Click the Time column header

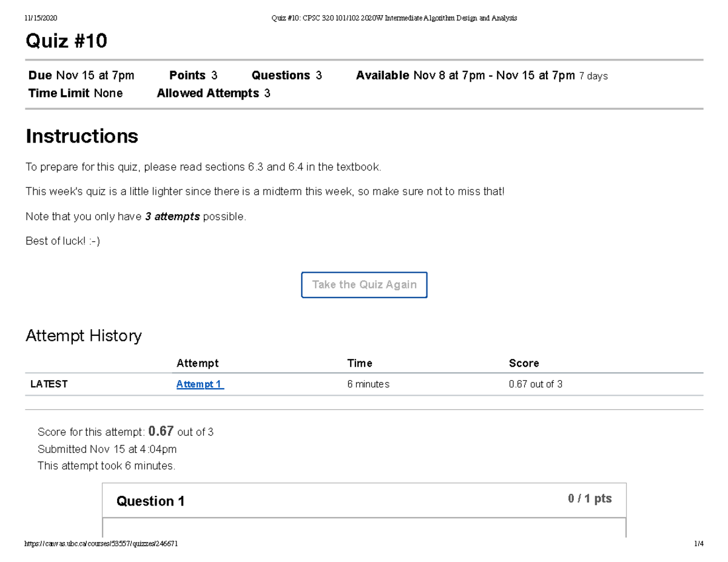(359, 363)
